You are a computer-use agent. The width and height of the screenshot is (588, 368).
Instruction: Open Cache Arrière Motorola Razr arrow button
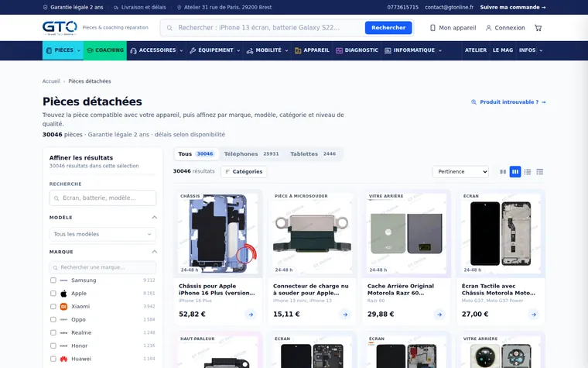pyautogui.click(x=439, y=315)
